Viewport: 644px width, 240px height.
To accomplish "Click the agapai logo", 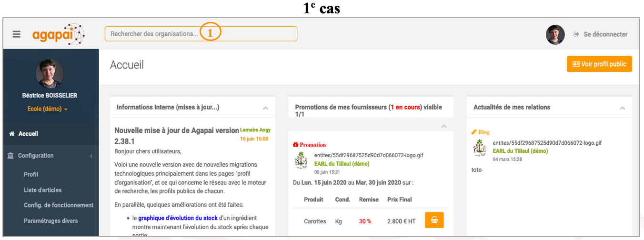I will (59, 34).
